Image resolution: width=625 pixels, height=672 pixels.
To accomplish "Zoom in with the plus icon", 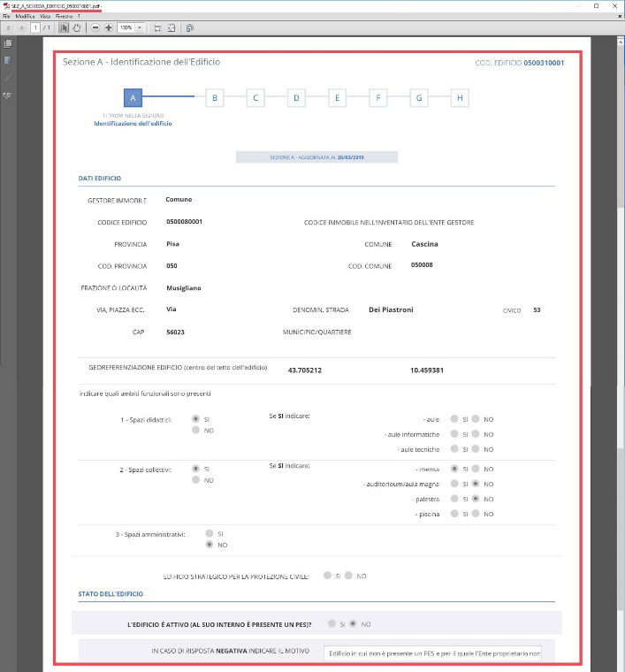I will point(109,28).
